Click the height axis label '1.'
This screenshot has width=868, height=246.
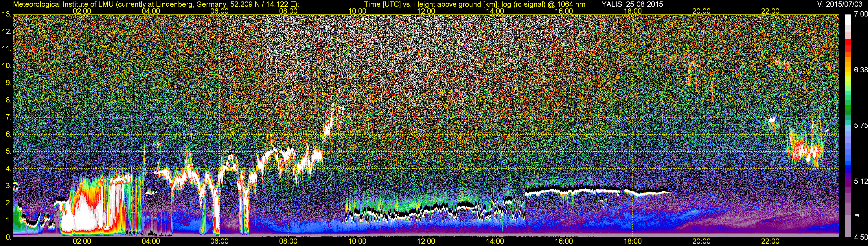[8, 220]
